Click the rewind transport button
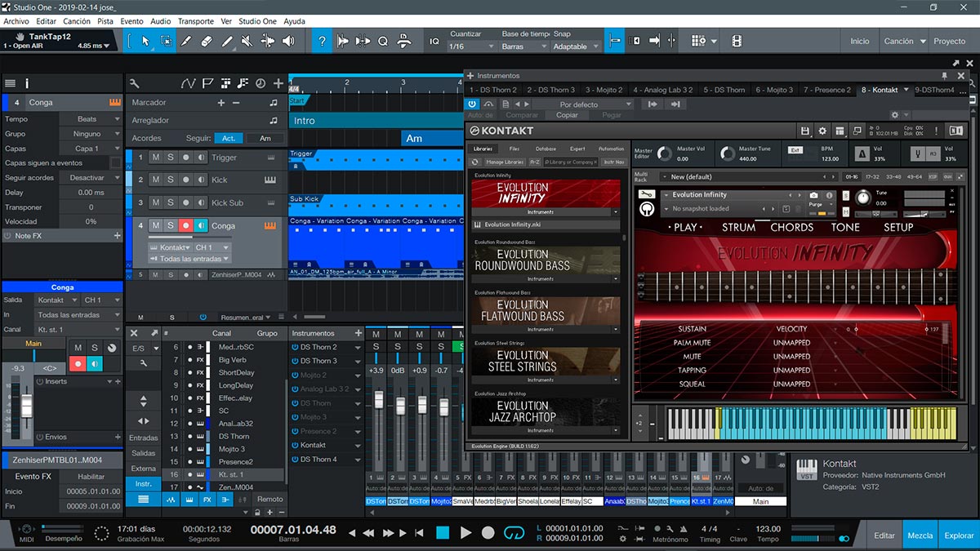 (369, 533)
